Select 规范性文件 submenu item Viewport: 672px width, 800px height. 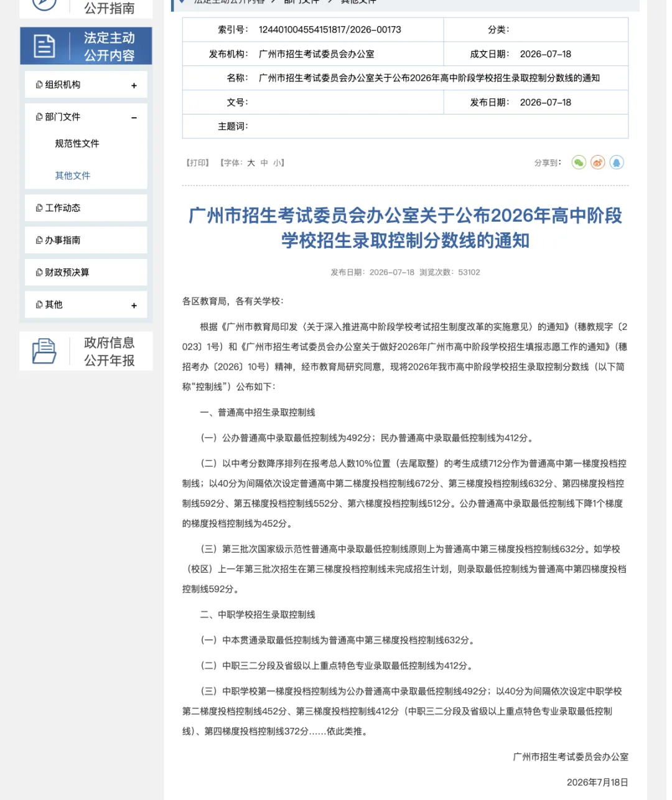77,143
